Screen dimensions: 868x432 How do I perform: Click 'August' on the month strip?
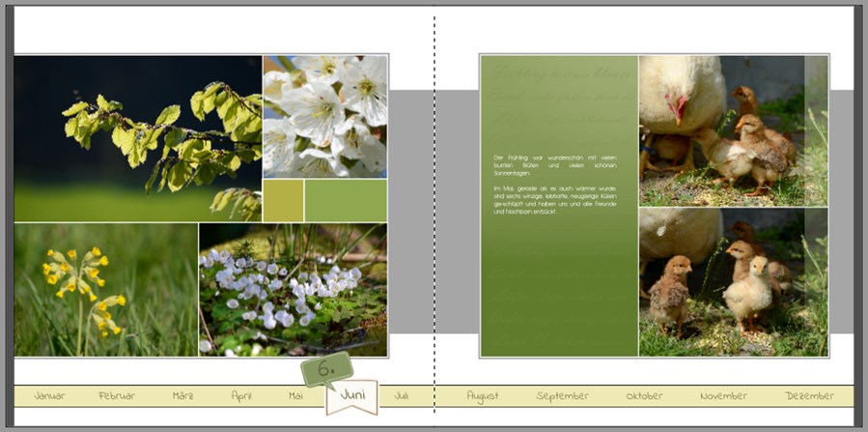[483, 396]
